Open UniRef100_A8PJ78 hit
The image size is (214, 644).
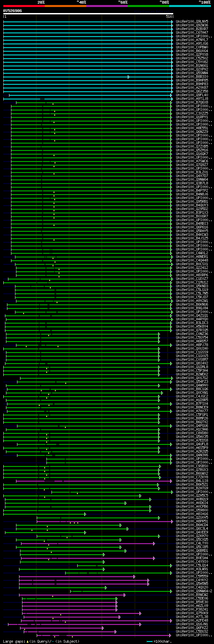point(192,345)
